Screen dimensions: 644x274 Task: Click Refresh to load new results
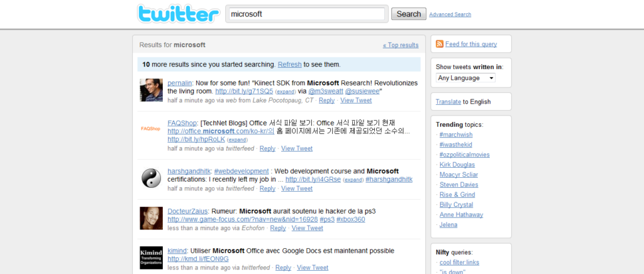click(289, 64)
